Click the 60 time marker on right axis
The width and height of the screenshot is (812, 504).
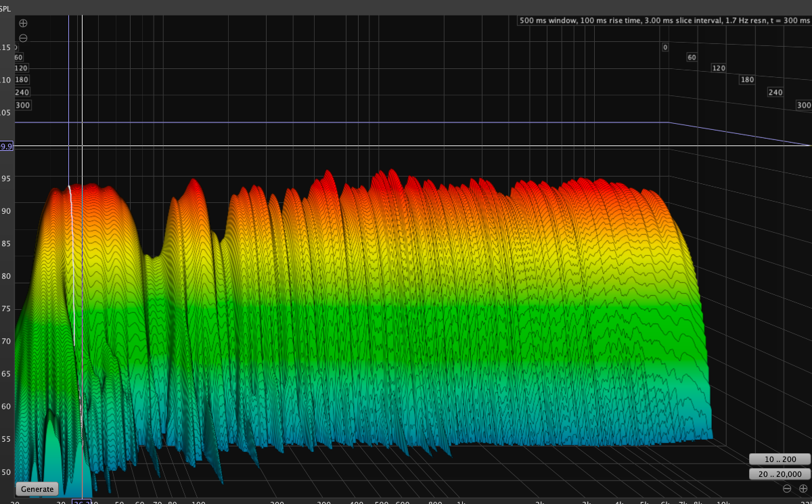(x=692, y=58)
